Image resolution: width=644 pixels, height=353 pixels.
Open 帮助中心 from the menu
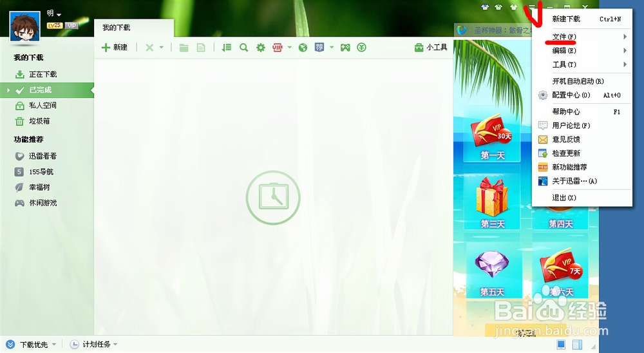tap(582, 112)
